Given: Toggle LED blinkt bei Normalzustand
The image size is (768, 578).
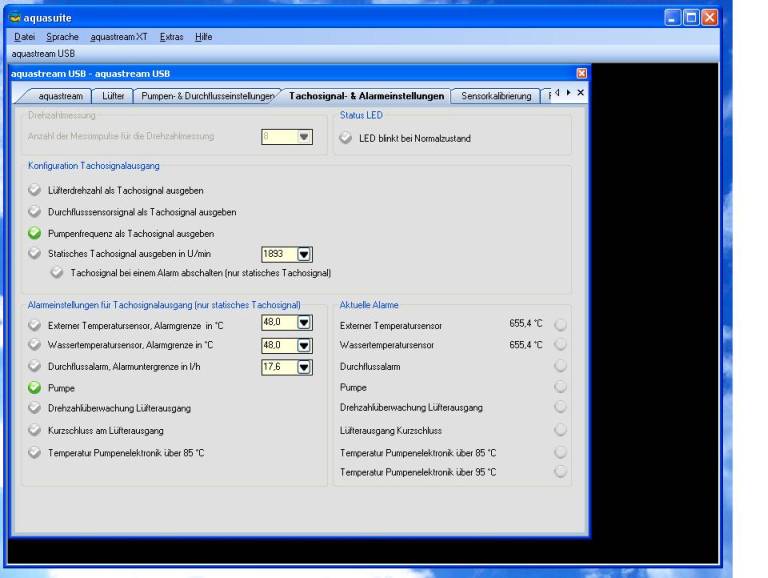Looking at the screenshot, I should (x=347, y=138).
